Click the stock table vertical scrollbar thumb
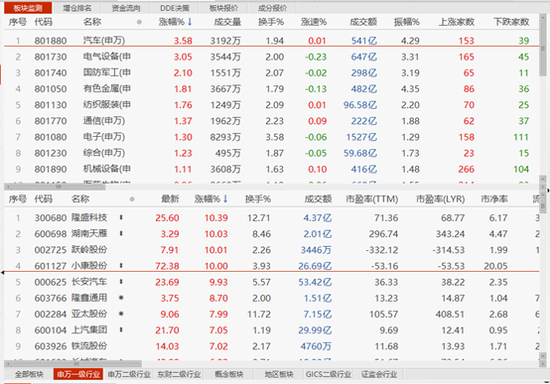 point(543,207)
